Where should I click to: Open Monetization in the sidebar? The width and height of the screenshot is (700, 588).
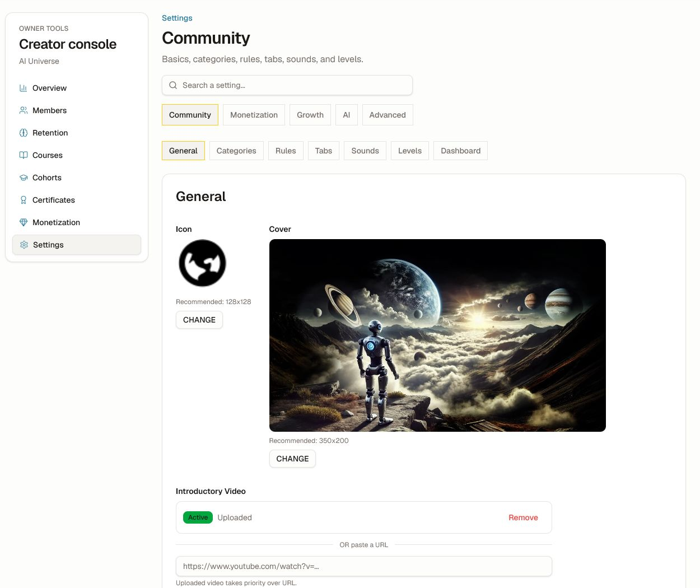77,222
